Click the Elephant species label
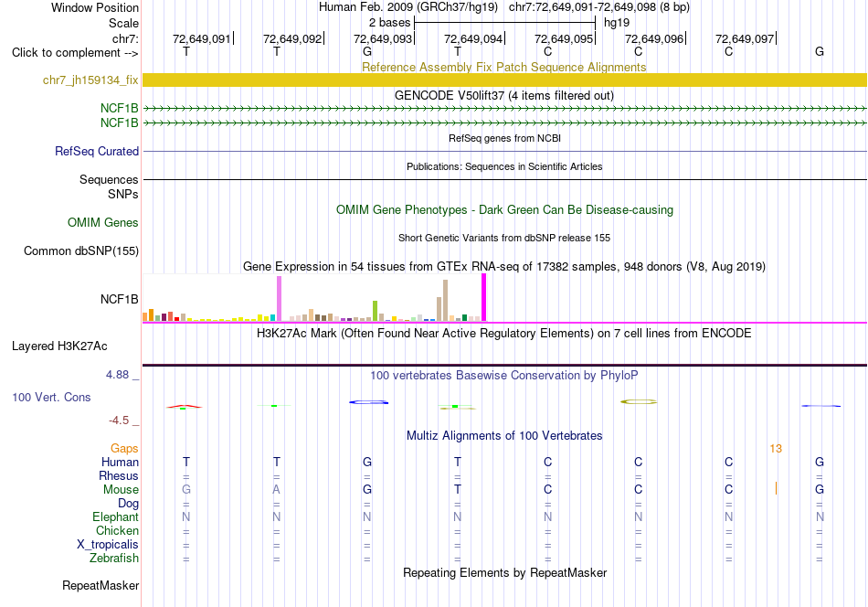 click(116, 516)
